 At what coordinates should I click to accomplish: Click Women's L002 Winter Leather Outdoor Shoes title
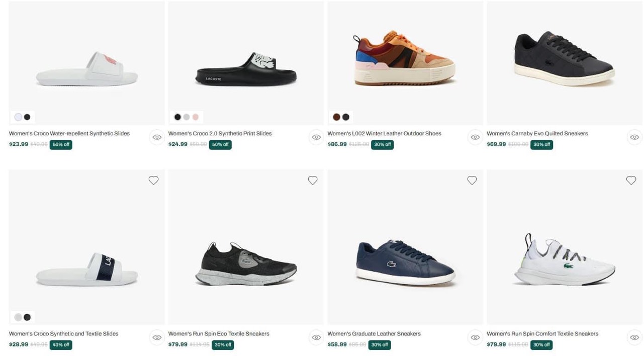(x=384, y=134)
